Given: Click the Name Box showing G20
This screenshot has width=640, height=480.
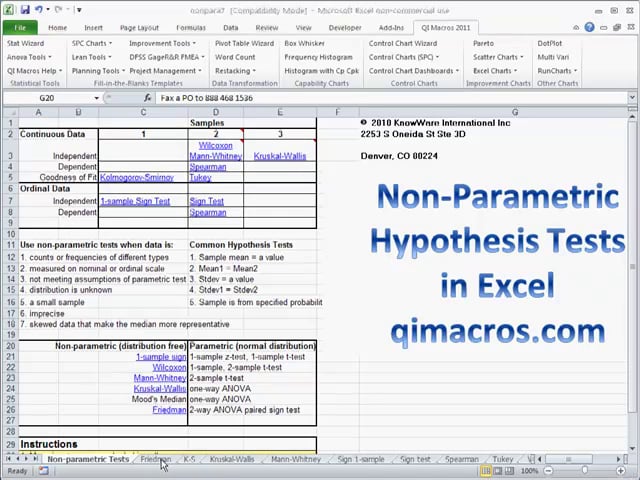Looking at the screenshot, I should point(47,98).
